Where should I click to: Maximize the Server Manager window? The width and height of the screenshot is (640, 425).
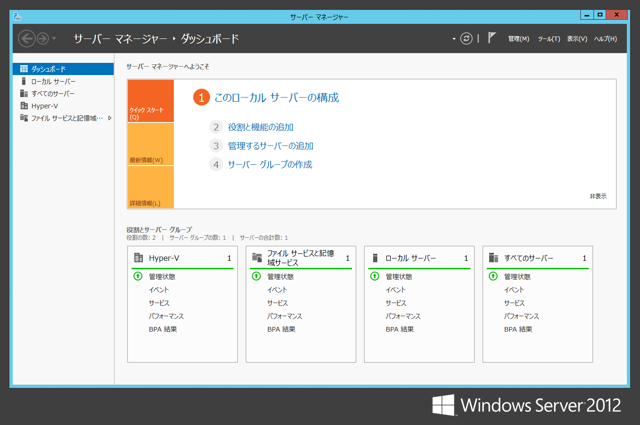(600, 15)
